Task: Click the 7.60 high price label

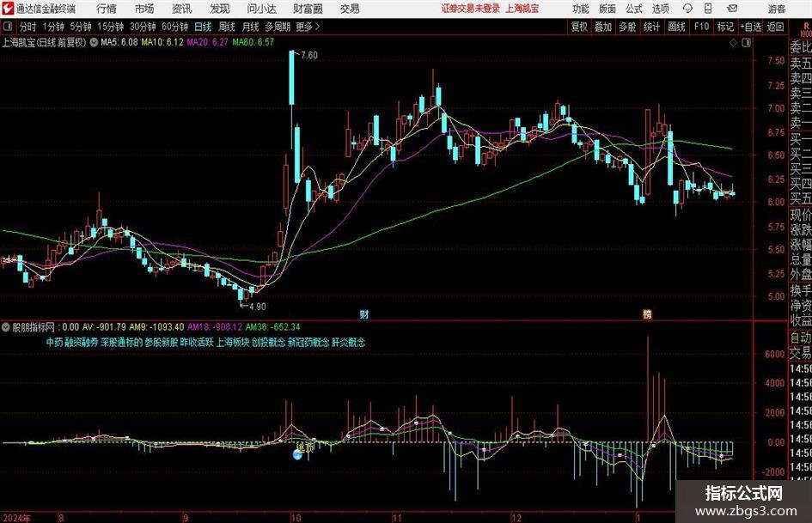Action: click(309, 55)
